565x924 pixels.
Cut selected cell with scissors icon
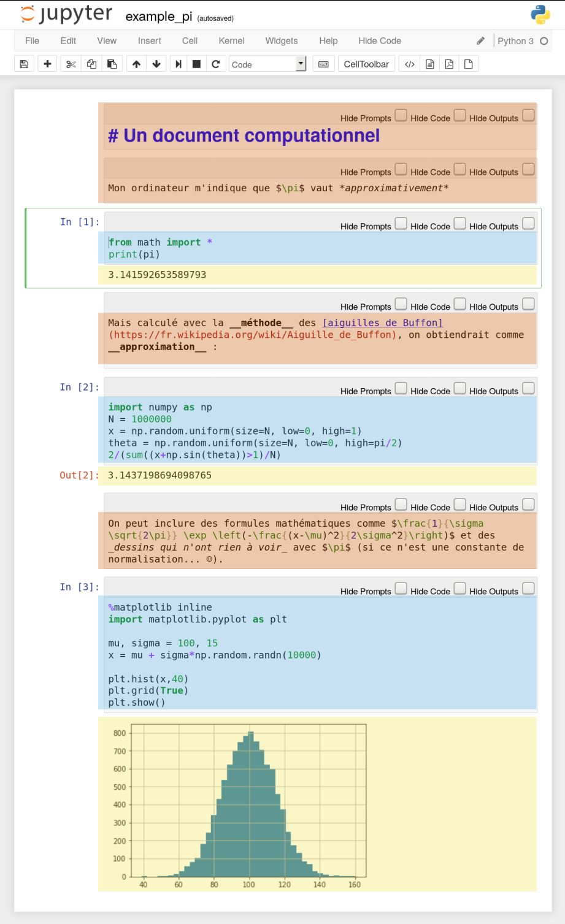[71, 64]
